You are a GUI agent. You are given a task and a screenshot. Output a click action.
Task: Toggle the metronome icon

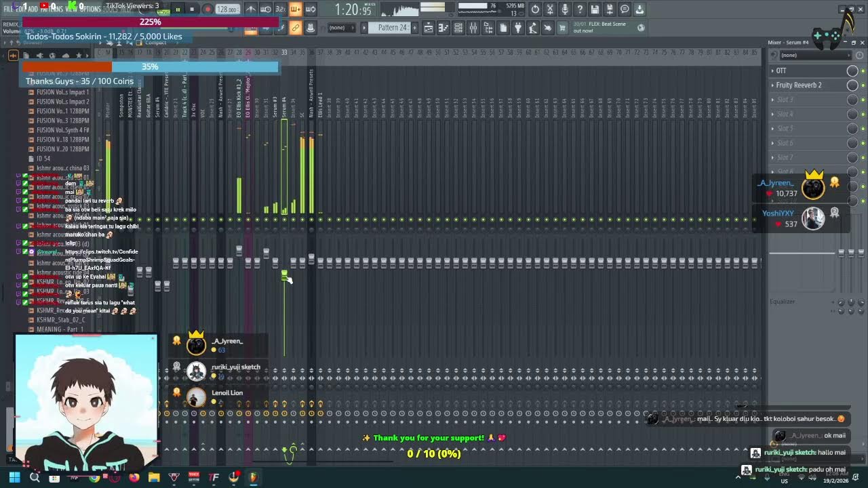252,9
